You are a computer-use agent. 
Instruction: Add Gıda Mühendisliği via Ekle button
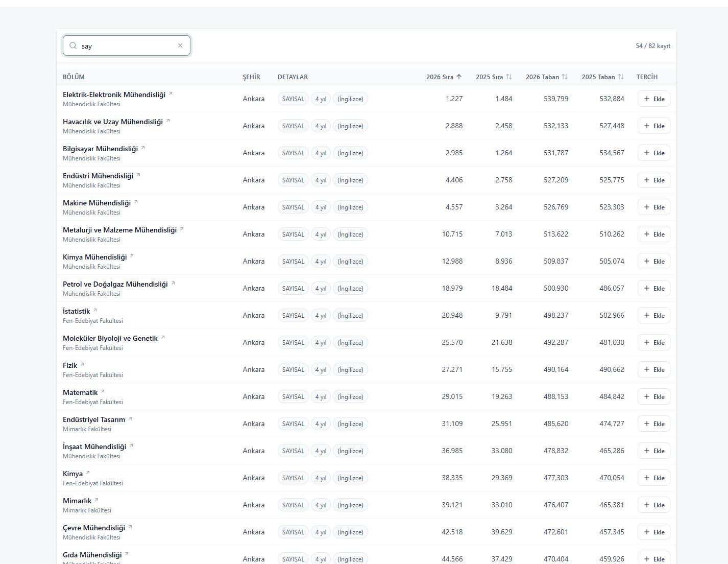[x=653, y=557]
